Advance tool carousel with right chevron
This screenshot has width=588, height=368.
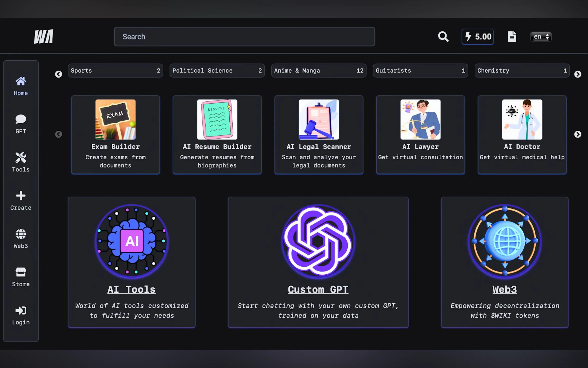pos(578,134)
